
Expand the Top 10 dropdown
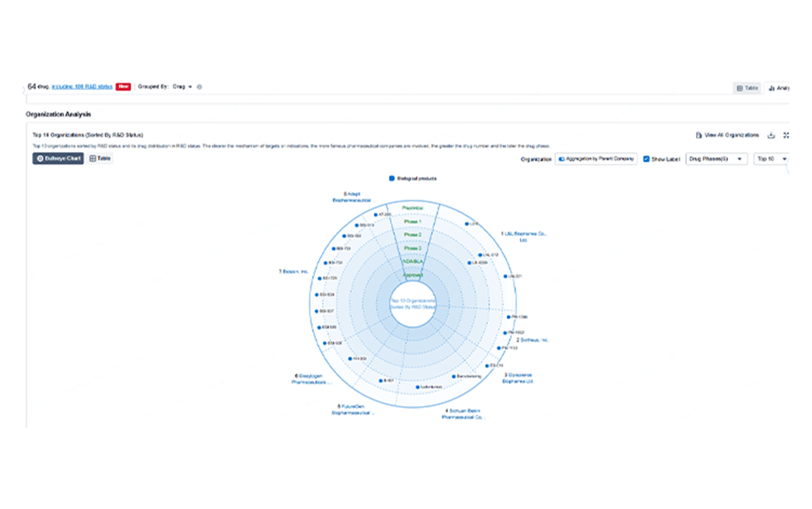pos(771,159)
